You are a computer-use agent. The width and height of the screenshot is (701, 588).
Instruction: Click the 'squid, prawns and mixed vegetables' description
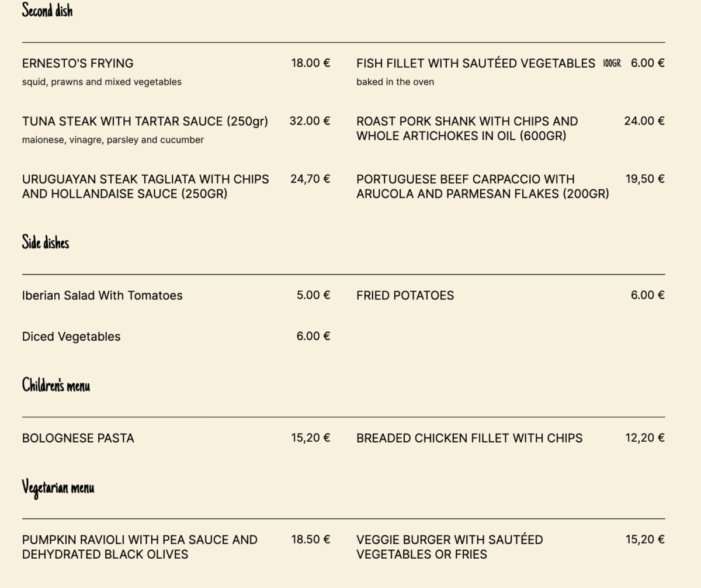click(x=102, y=82)
